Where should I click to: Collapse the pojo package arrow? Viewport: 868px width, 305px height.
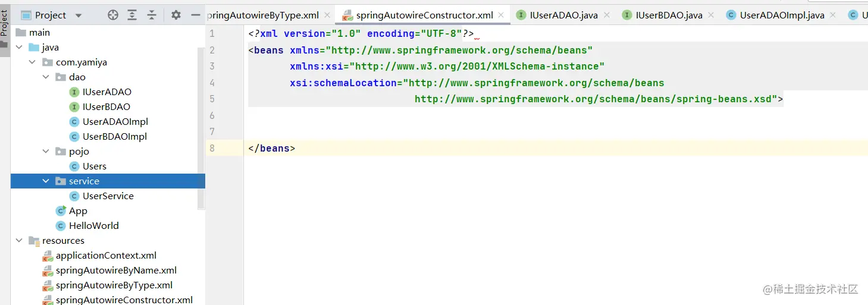tap(46, 152)
